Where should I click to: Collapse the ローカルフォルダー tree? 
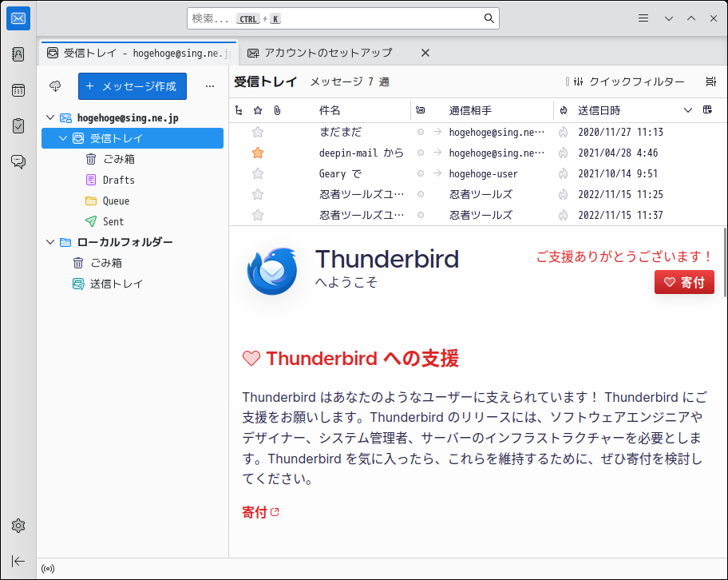click(50, 242)
